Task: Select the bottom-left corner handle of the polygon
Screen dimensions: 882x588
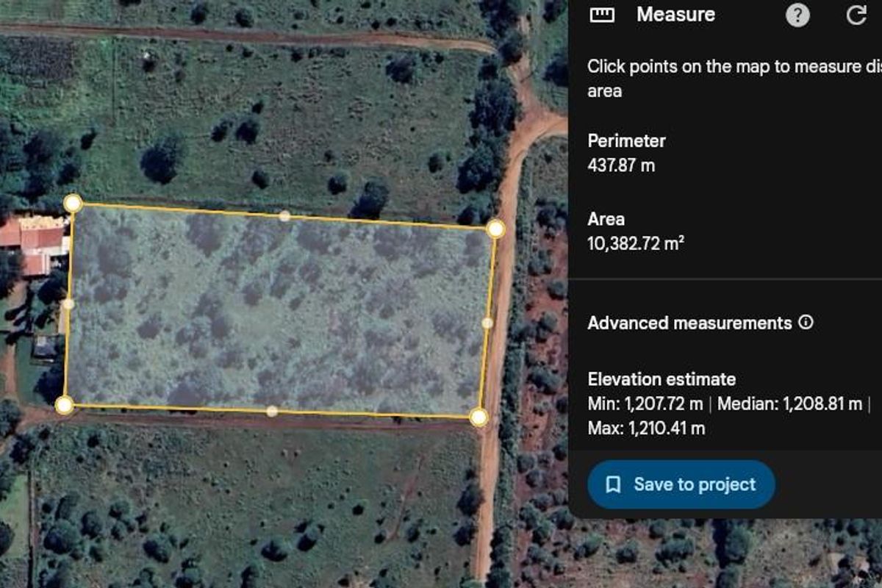Action: coord(65,404)
